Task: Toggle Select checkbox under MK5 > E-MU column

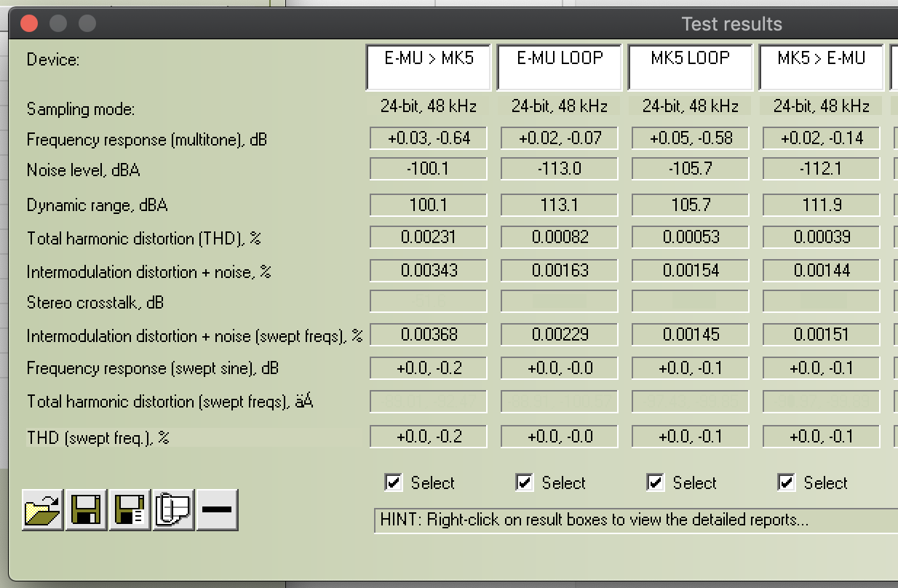Action: point(786,482)
